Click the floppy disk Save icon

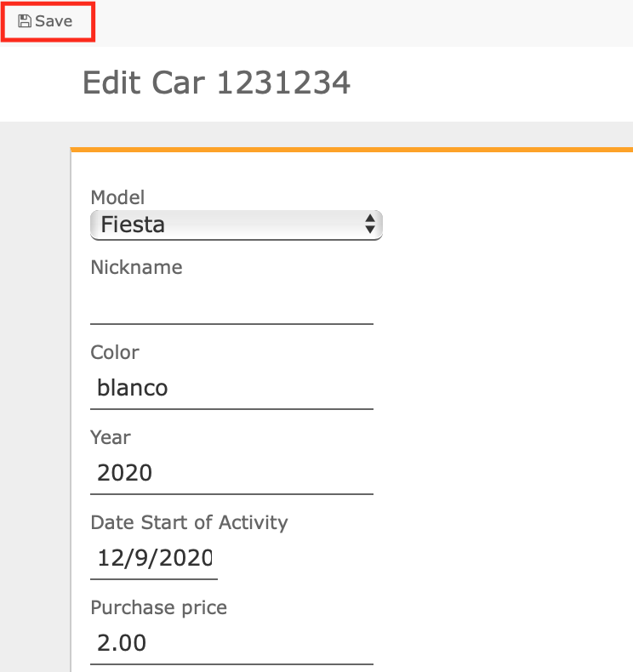pyautogui.click(x=25, y=21)
